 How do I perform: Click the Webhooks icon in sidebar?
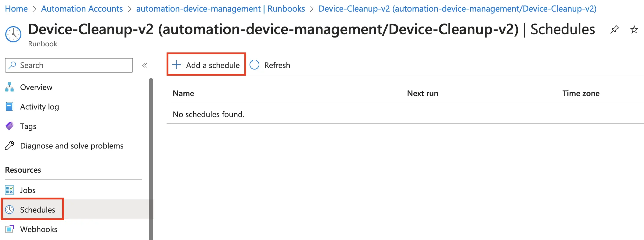[9, 229]
